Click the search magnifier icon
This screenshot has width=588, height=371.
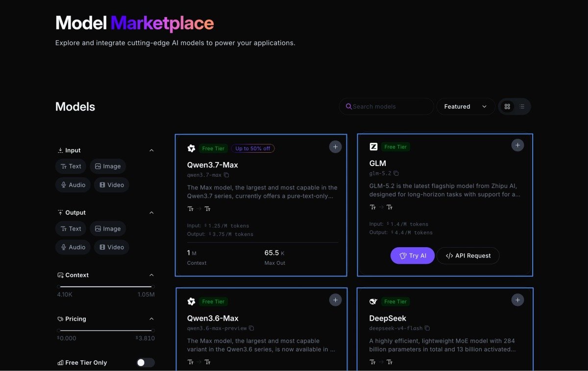point(349,106)
